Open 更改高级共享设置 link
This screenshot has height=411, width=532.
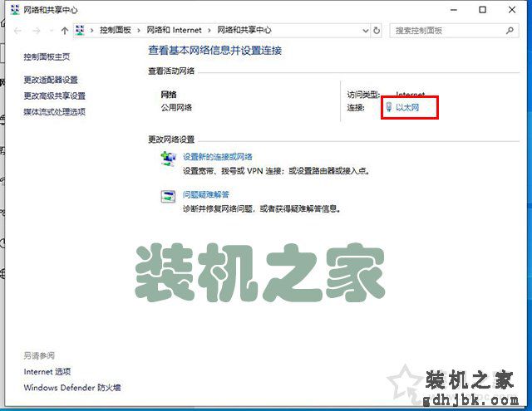[54, 95]
